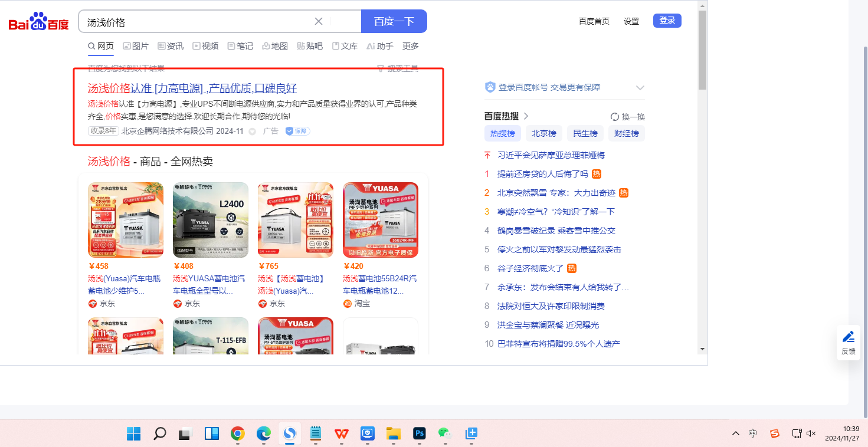Open the L2400 battery product image
The image size is (868, 447).
[211, 220]
